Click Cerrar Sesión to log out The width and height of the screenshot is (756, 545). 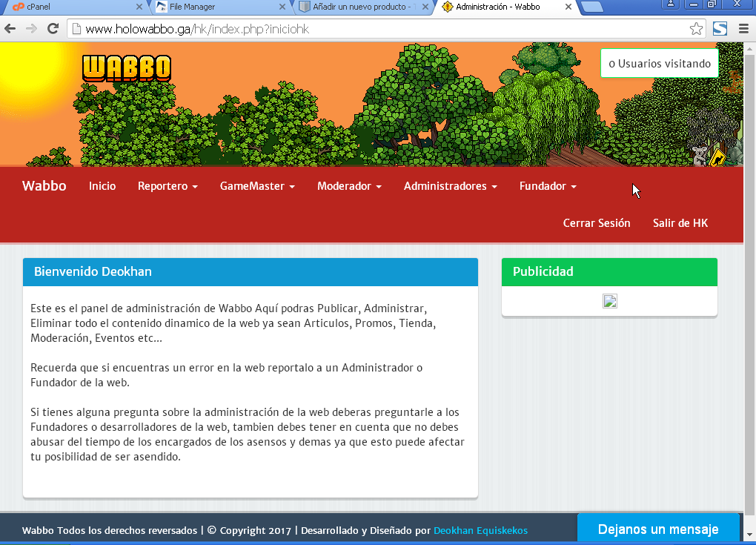pos(597,223)
